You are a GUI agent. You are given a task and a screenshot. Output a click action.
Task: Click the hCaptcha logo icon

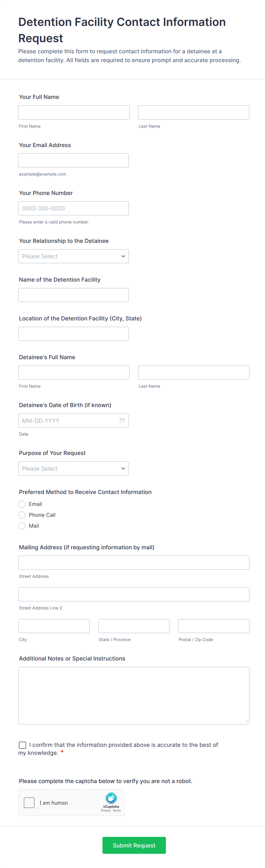pos(111,798)
